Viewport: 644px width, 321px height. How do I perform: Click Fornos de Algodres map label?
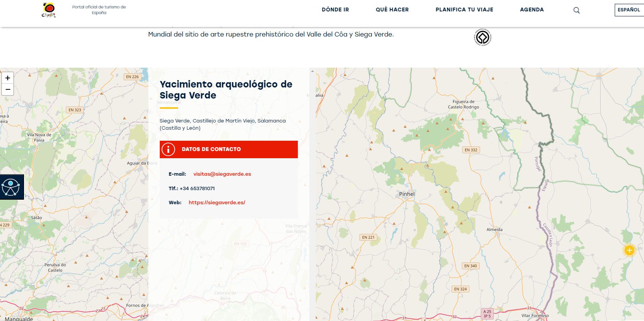pyautogui.click(x=145, y=305)
